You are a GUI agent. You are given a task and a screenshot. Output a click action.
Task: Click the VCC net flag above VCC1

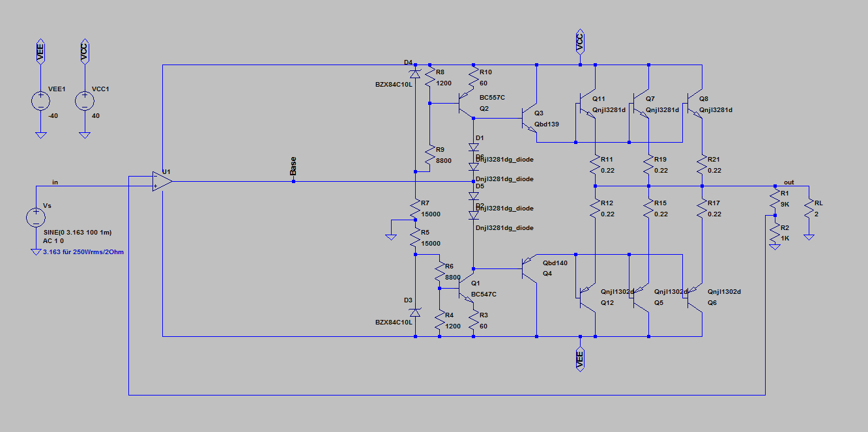84,50
